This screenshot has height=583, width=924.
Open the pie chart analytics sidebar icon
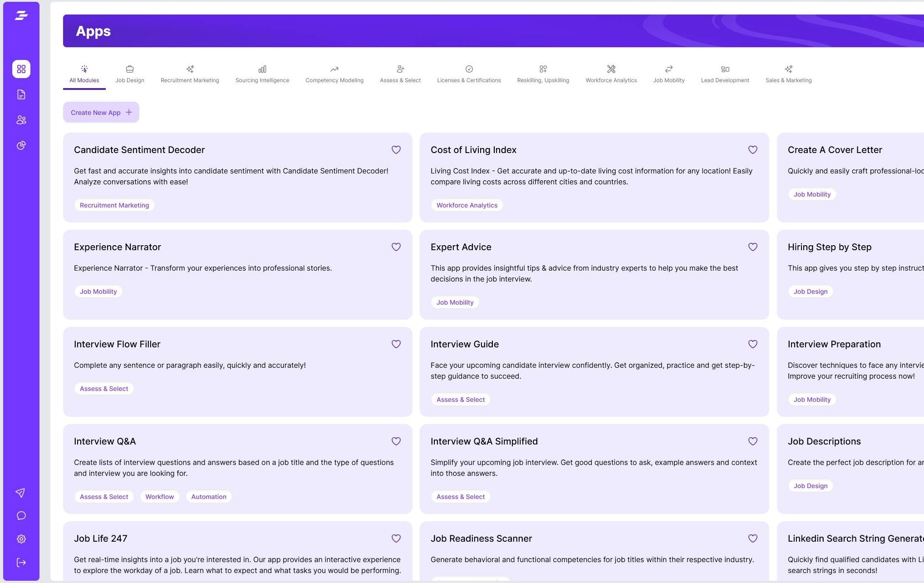coord(21,145)
